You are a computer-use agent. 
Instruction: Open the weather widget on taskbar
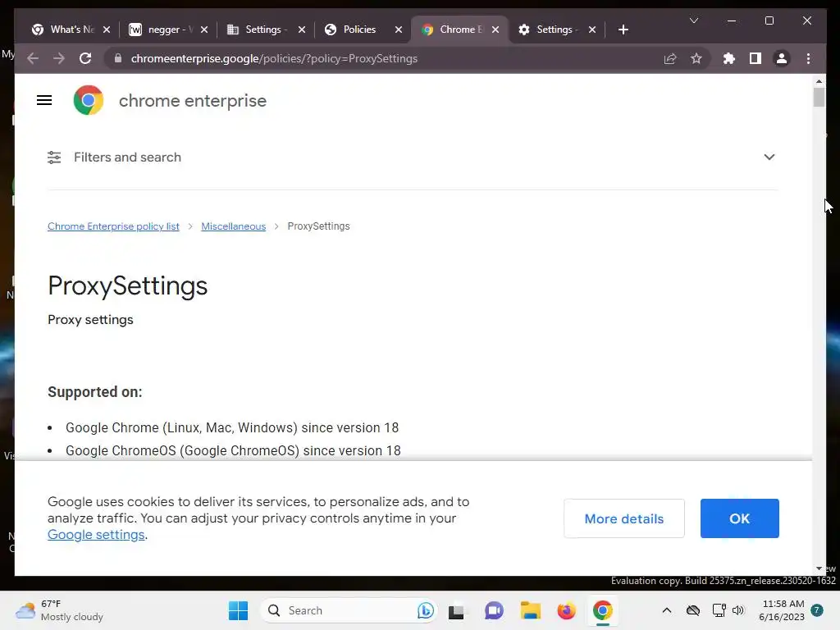click(59, 610)
